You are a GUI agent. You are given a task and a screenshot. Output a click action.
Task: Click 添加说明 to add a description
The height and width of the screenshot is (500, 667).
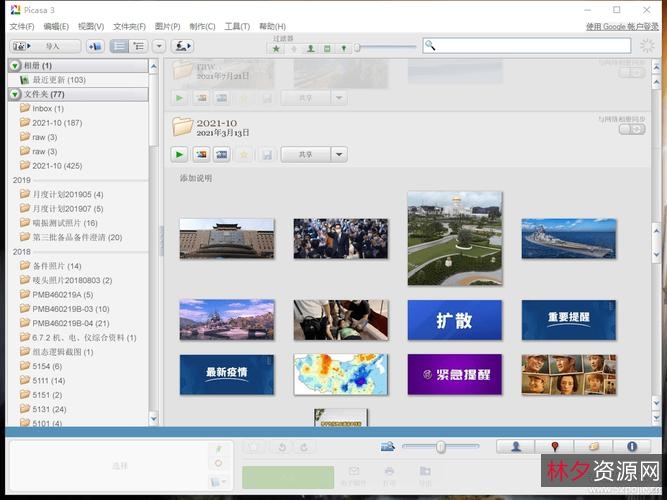(x=196, y=178)
